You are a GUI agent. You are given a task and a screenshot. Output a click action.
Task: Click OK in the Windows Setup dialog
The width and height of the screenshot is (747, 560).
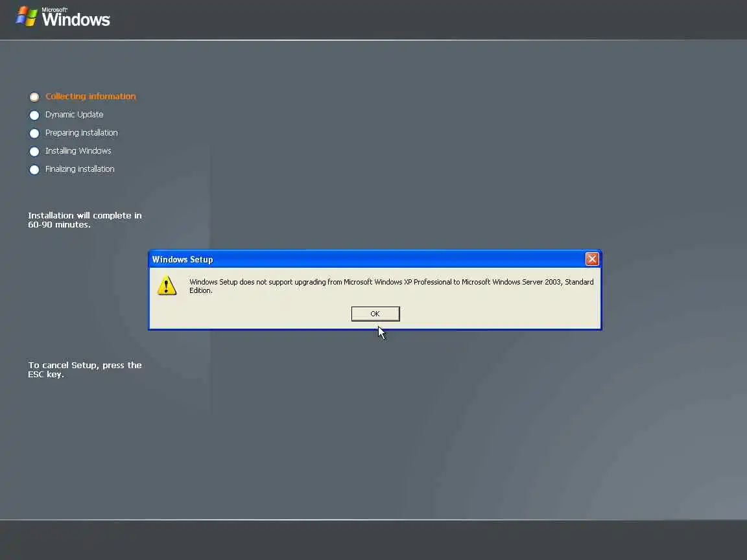[375, 314]
